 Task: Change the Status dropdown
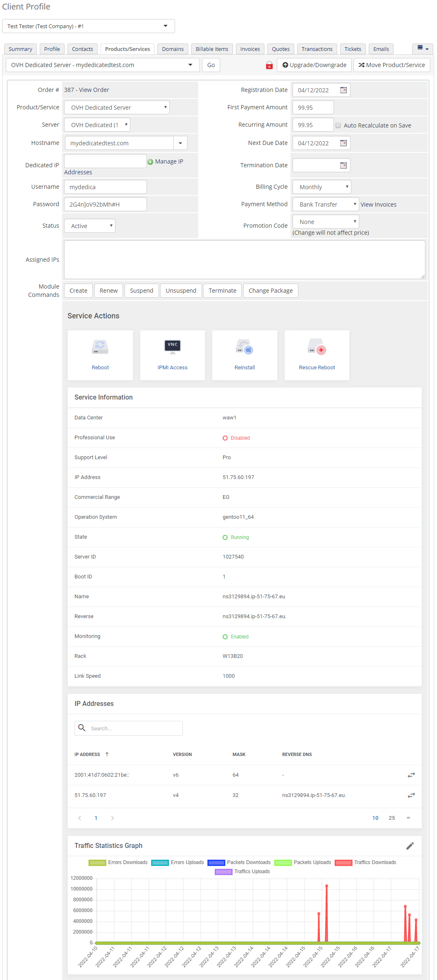click(x=90, y=226)
